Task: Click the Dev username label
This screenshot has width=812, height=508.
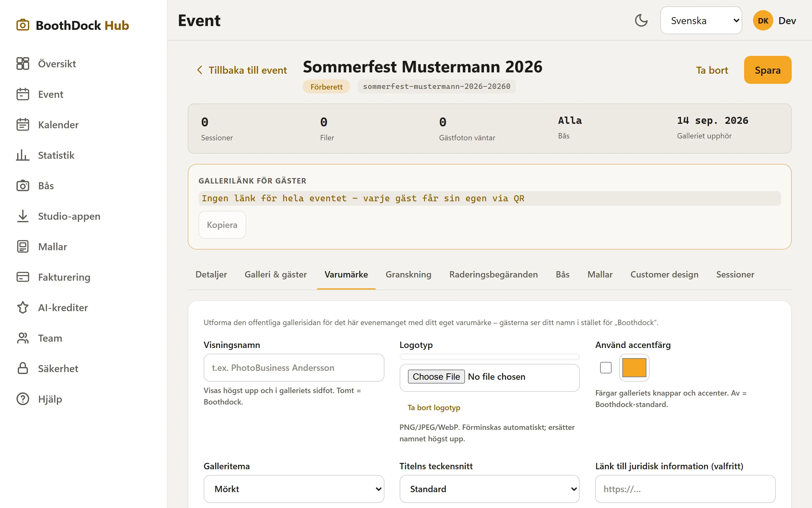Action: point(787,21)
